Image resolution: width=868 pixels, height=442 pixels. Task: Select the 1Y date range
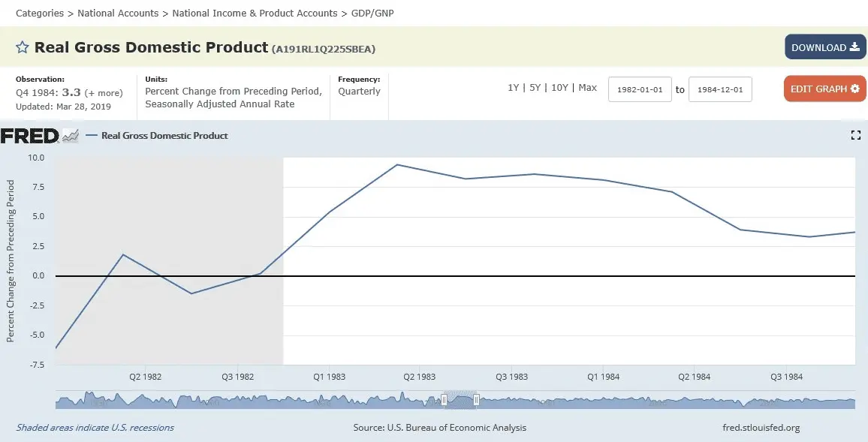click(514, 88)
